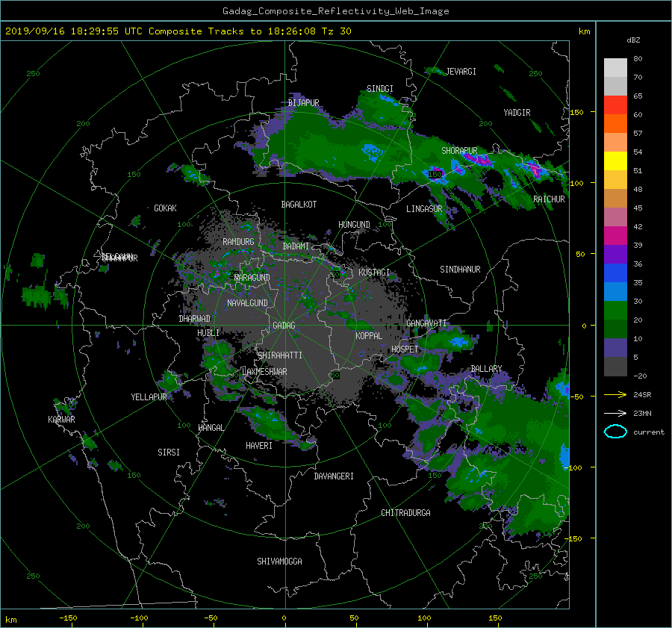Select the 'RAMDURG' city label
672x628 pixels.
click(x=238, y=242)
